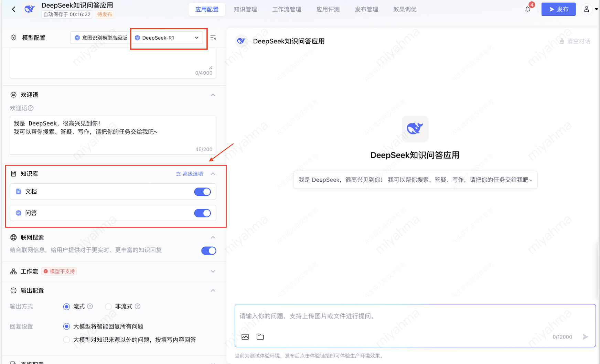Screen dimensions: 600x364
Task: Open 高级选项 for knowledge base
Action: click(x=190, y=174)
